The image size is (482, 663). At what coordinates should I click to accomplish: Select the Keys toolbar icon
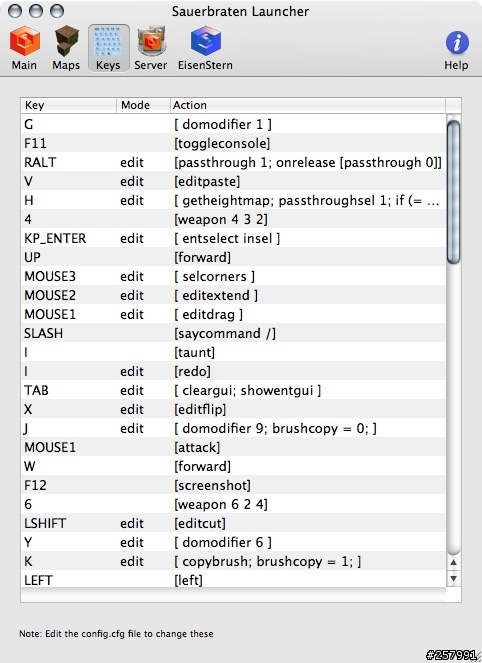(x=108, y=48)
